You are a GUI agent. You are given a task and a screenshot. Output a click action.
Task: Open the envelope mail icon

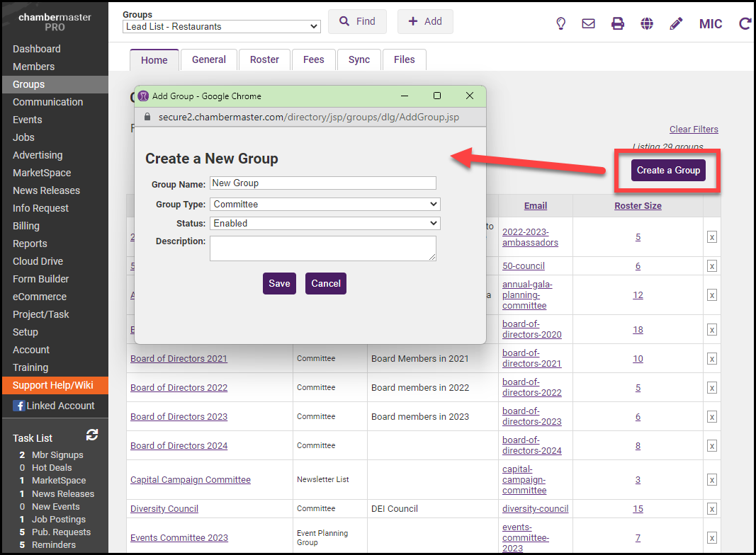click(588, 23)
